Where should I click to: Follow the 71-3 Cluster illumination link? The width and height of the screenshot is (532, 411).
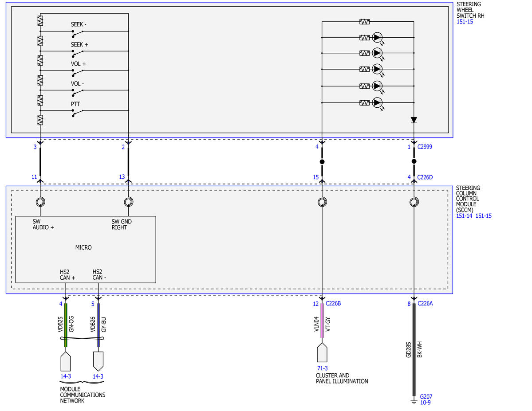click(322, 368)
